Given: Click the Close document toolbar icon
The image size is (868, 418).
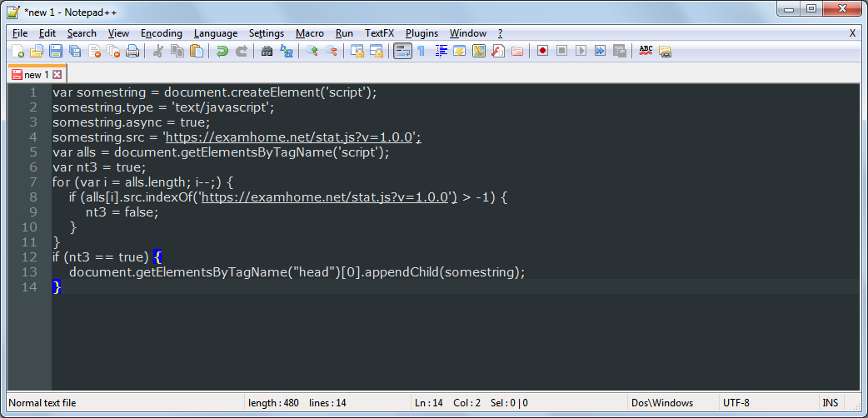Looking at the screenshot, I should [95, 52].
